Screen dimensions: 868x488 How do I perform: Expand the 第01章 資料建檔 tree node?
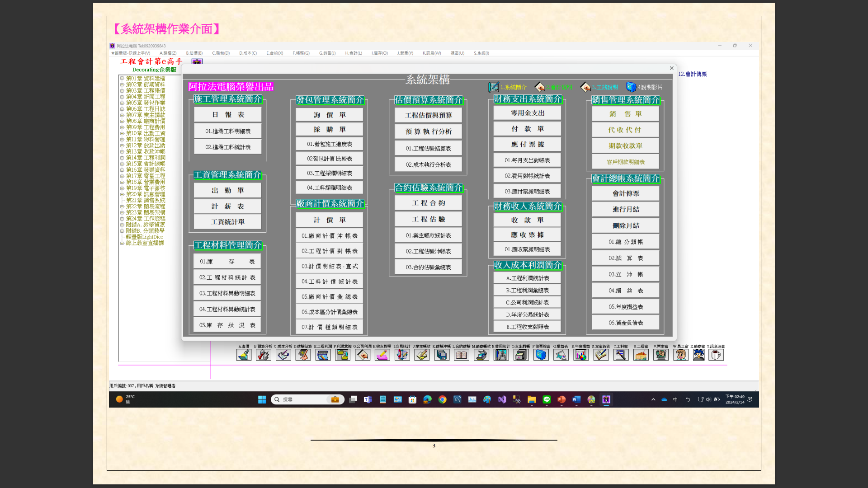click(x=122, y=78)
